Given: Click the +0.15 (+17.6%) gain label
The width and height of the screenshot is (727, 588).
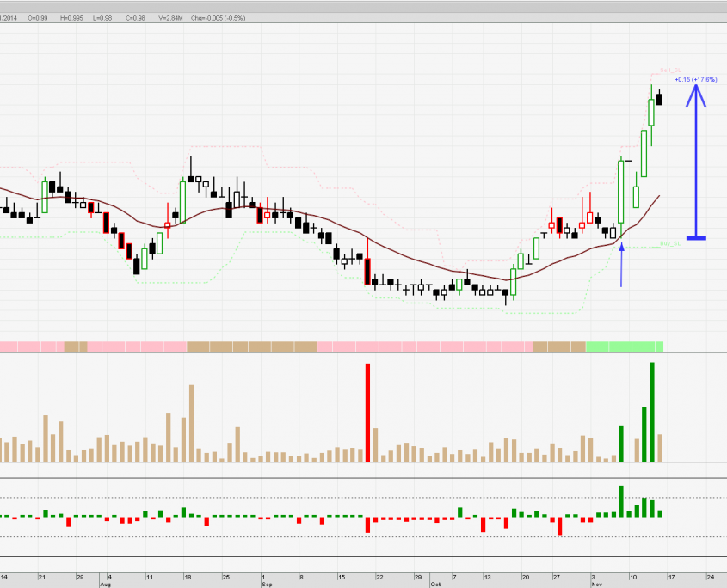Looking at the screenshot, I should pos(696,79).
